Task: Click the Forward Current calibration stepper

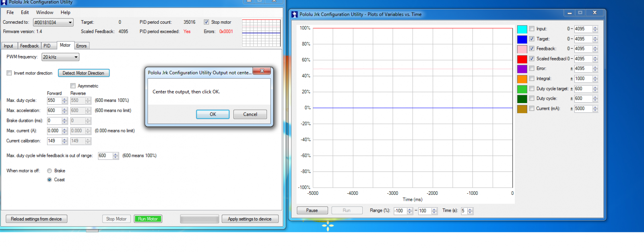Action: 64,141
